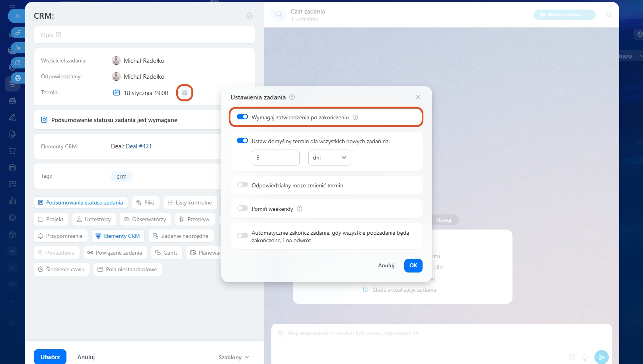Click the calendar list sidebar icon
The width and height of the screenshot is (643, 364).
(x=12, y=184)
